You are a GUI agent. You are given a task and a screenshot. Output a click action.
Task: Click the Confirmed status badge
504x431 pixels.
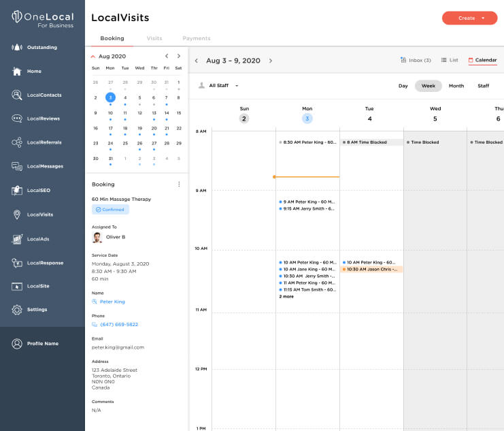pos(110,210)
